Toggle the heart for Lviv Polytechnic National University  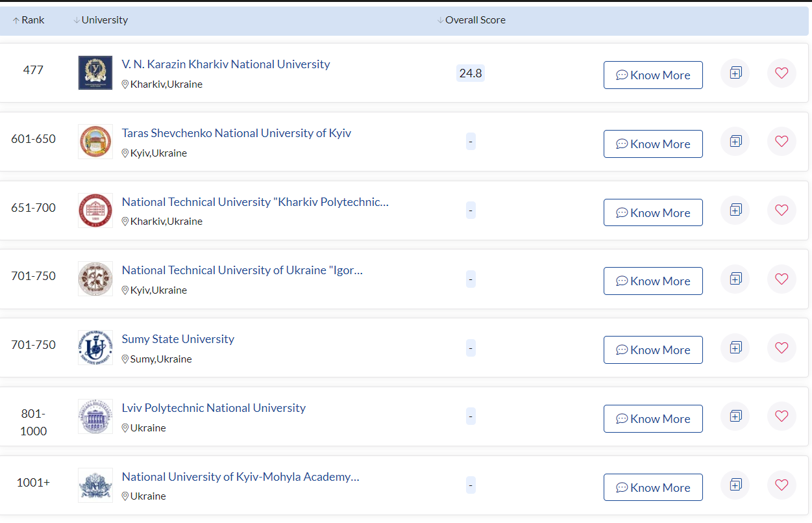(781, 416)
